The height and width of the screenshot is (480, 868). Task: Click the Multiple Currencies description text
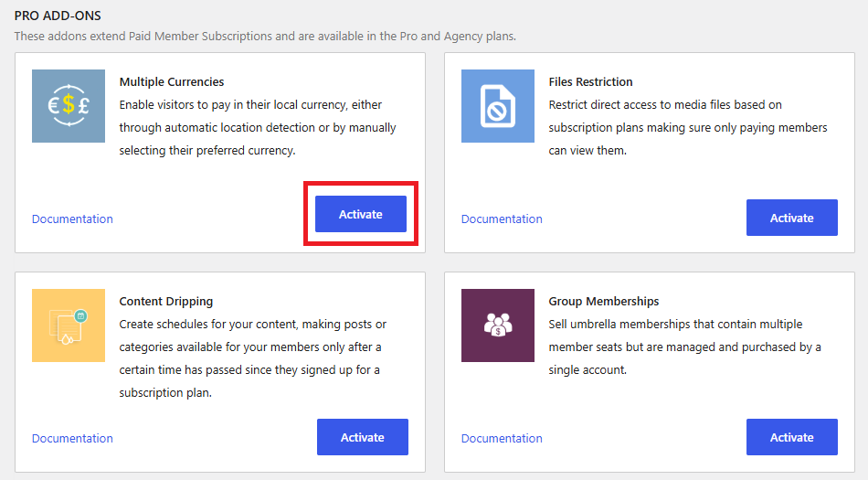[258, 127]
